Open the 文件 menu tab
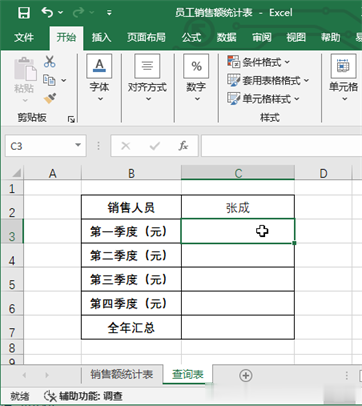 pyautogui.click(x=24, y=37)
